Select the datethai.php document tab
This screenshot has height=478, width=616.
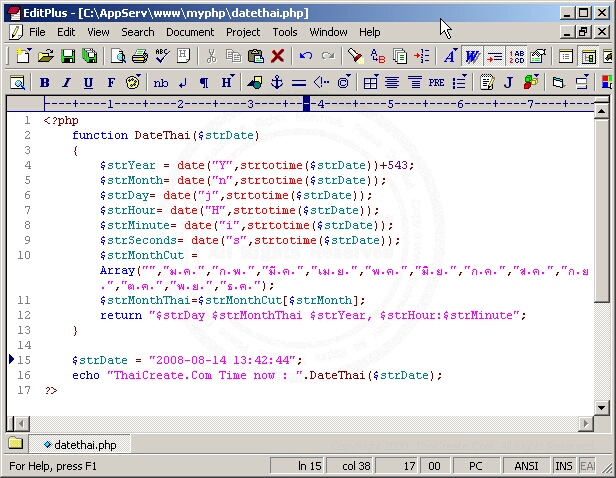click(x=79, y=445)
